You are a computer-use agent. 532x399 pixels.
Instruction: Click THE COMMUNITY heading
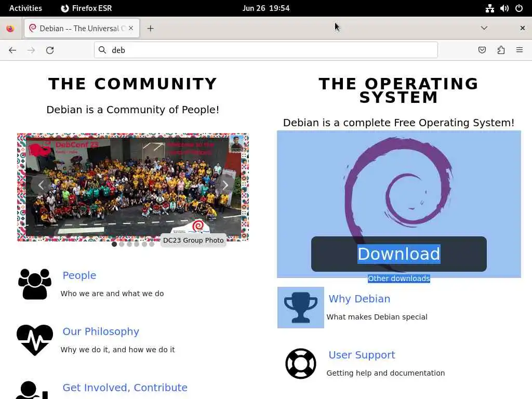tap(133, 84)
